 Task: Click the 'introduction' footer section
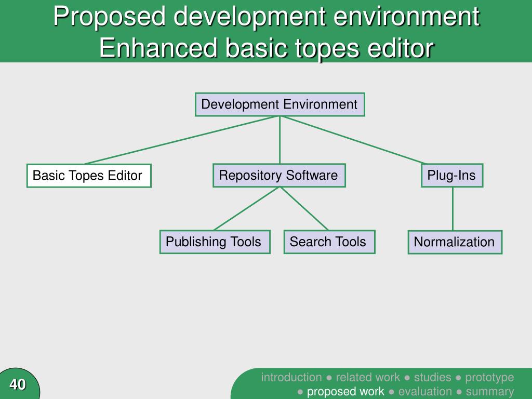[291, 377]
